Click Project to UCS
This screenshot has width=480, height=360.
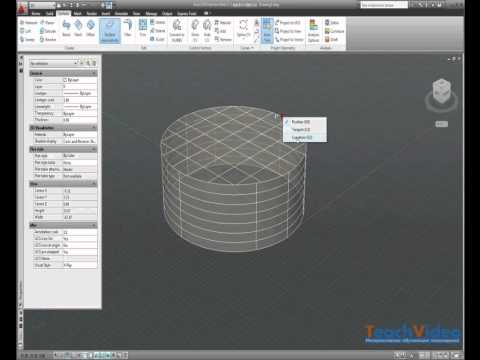click(288, 22)
